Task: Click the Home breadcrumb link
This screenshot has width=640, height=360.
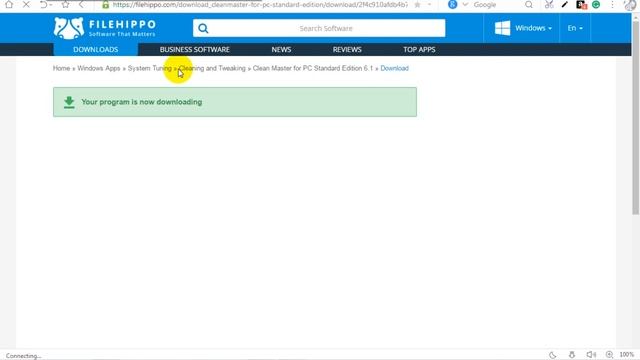Action: tap(61, 68)
